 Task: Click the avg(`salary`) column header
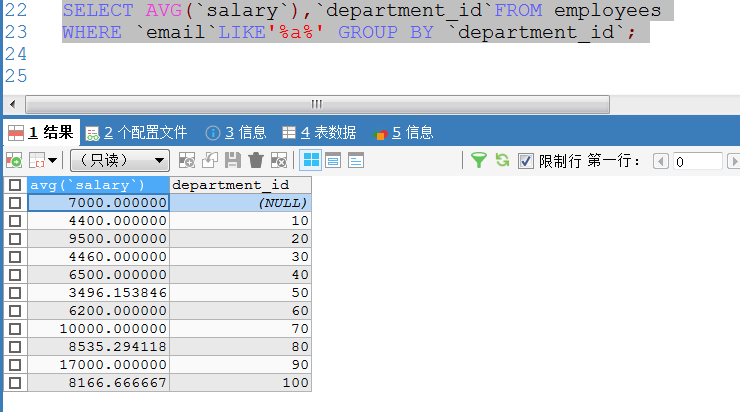98,185
